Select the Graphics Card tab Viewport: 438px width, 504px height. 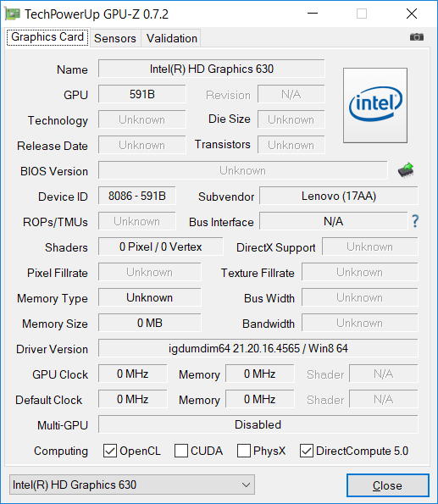47,37
